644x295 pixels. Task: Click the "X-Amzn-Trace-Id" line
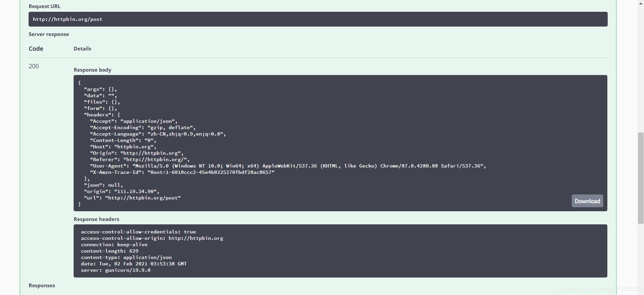182,172
